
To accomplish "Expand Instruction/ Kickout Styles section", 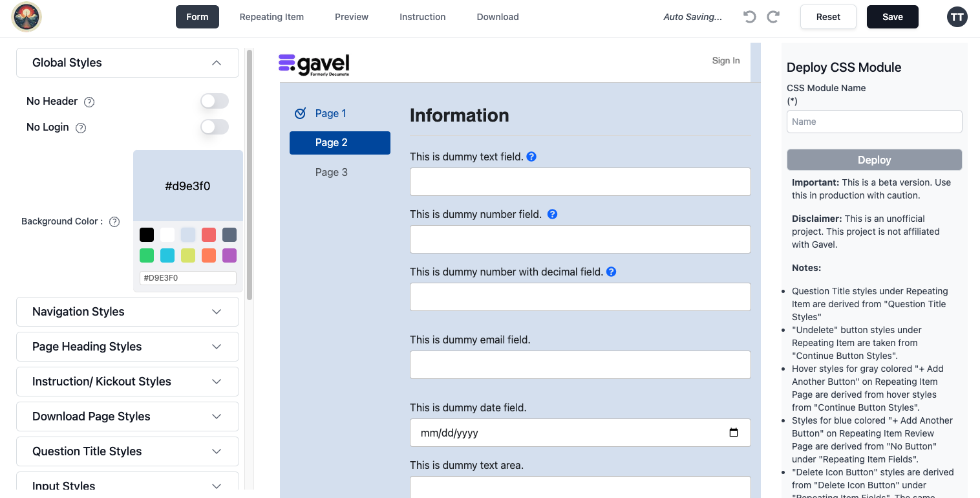I will point(127,382).
